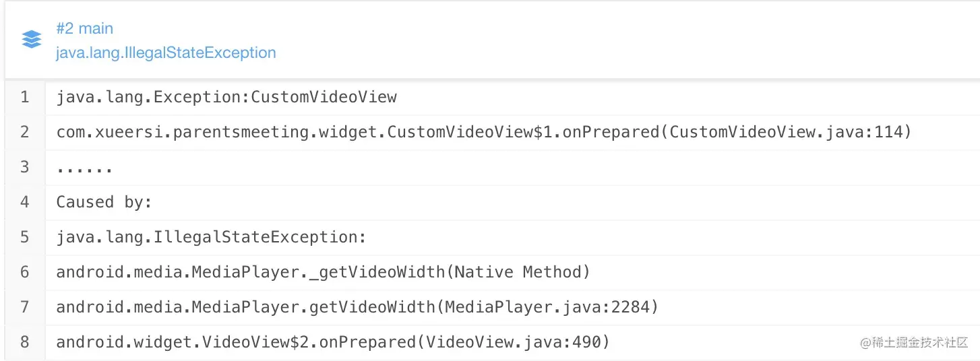
Task: Select line number 6 in the gutter
Action: click(25, 272)
